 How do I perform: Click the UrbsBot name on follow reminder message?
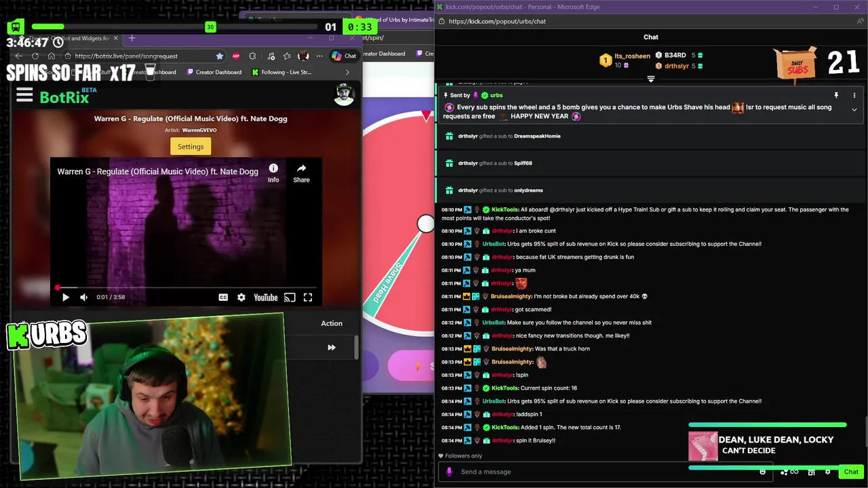tap(493, 323)
